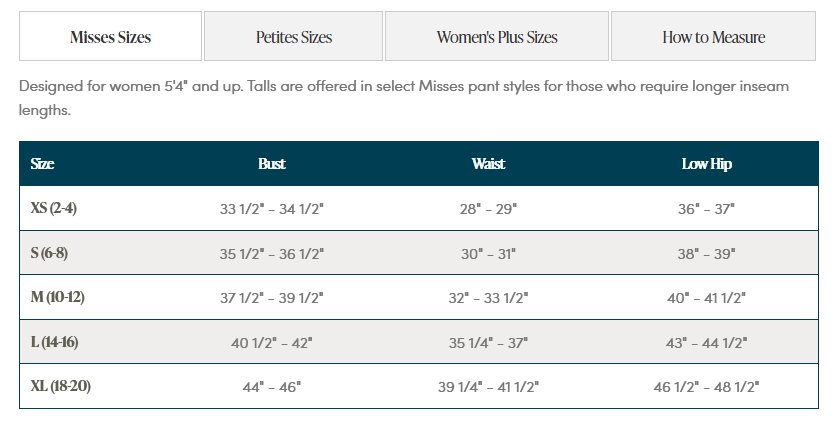This screenshot has height=424, width=838.
Task: Click the Waist column header
Action: coord(488,164)
